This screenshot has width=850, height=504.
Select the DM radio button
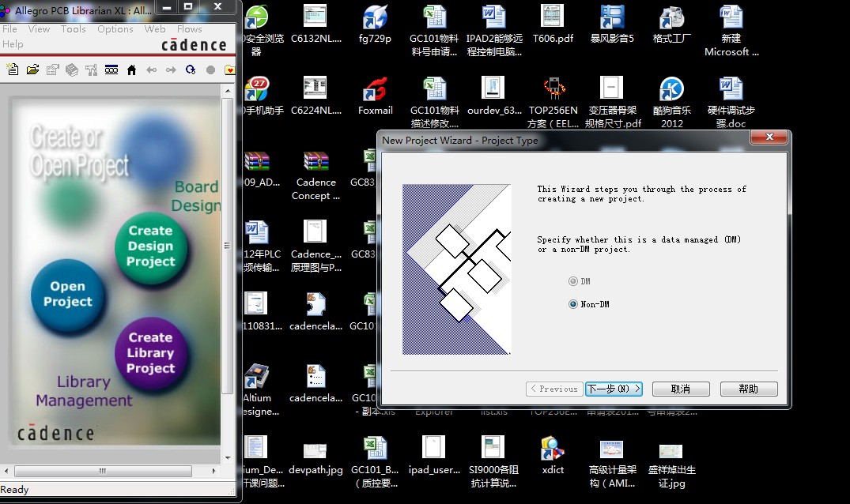(573, 281)
